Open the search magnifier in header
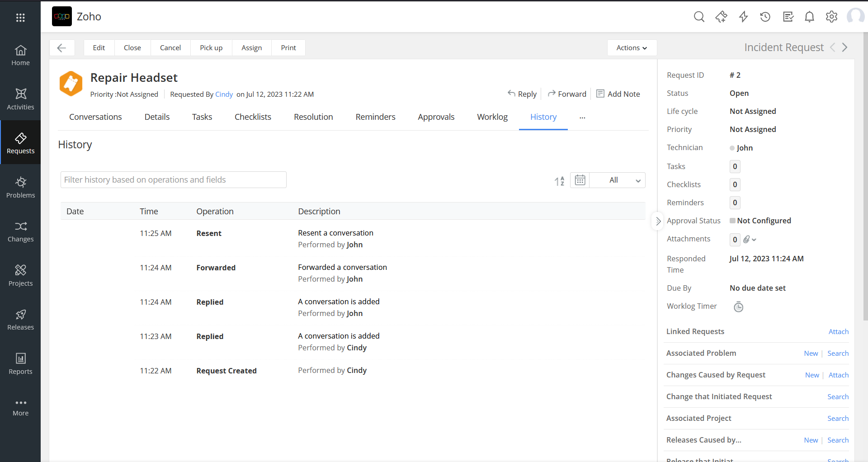This screenshot has width=868, height=462. tap(699, 17)
